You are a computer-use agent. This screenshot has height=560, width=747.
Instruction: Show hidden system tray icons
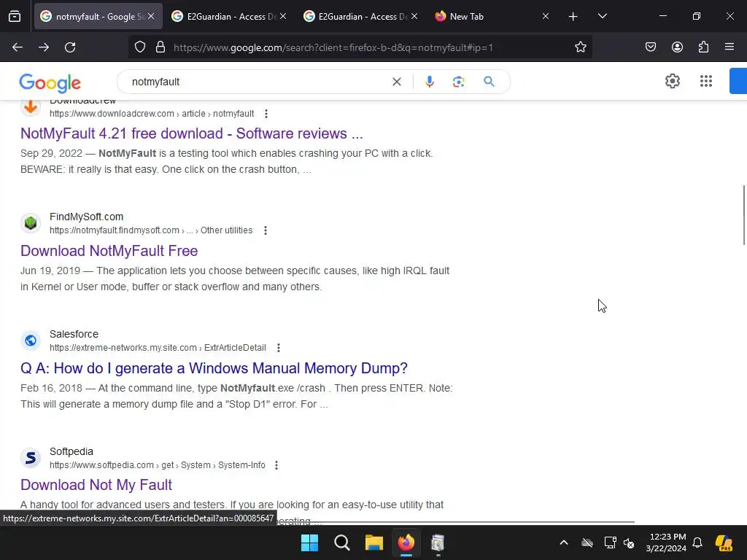[564, 542]
